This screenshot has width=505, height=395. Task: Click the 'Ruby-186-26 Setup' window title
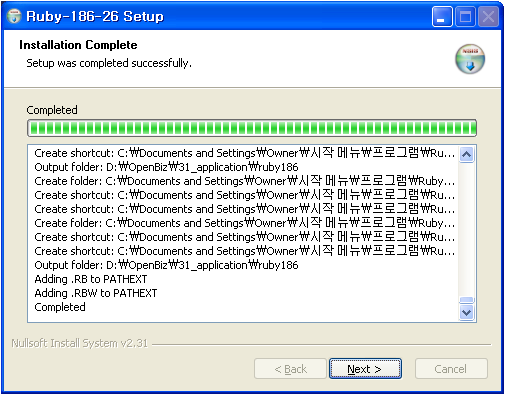pos(95,16)
